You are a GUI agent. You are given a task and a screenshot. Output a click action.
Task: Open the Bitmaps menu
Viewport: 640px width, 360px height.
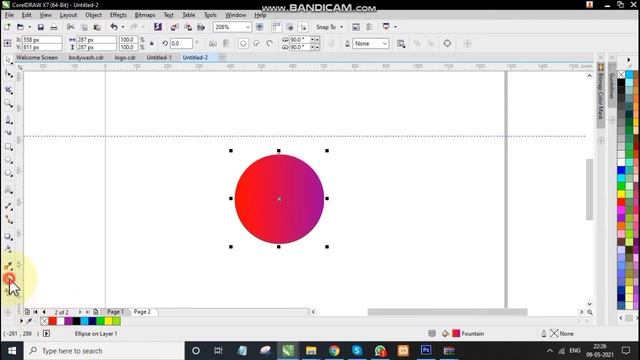coord(145,15)
